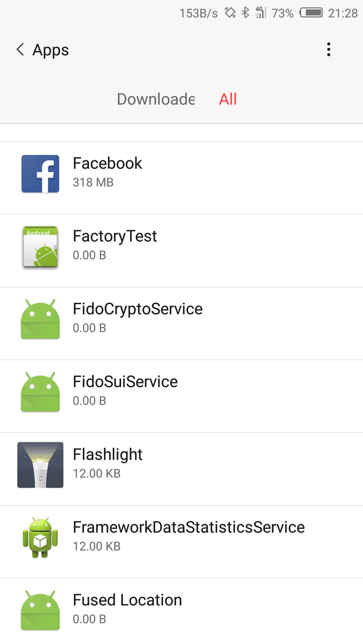This screenshot has height=644, width=363.
Task: Tap the FrameworkDataStatisticsService icon
Action: tap(40, 537)
